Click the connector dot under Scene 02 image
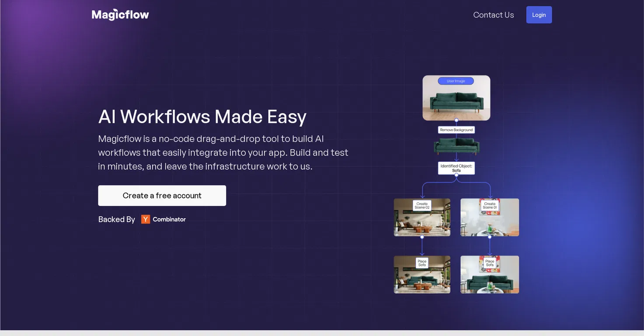The height and width of the screenshot is (336, 644). pos(422,237)
